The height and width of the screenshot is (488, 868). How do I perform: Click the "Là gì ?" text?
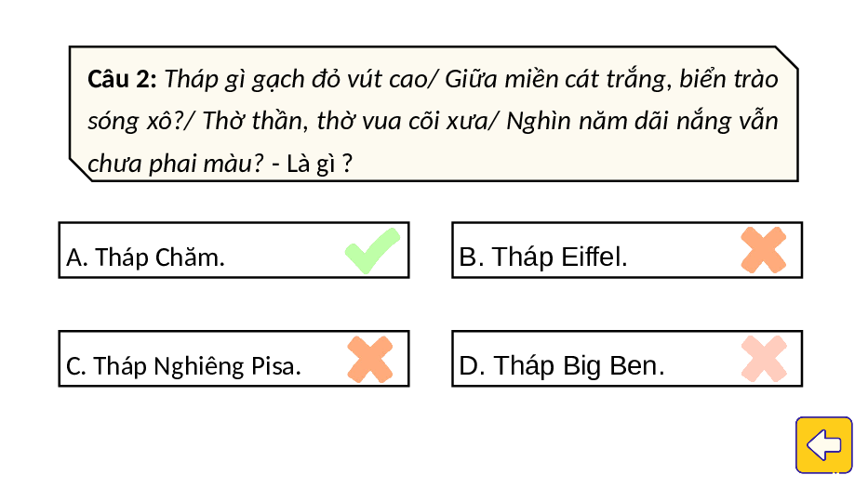click(319, 164)
